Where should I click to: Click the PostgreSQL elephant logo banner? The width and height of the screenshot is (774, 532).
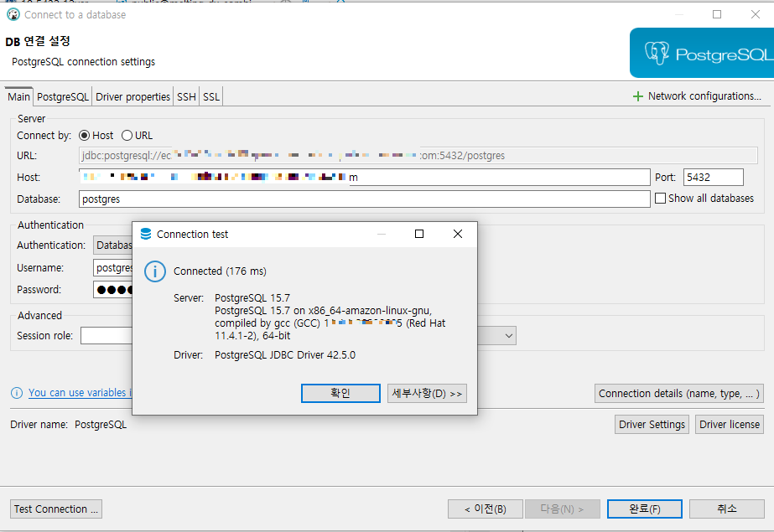(x=701, y=53)
